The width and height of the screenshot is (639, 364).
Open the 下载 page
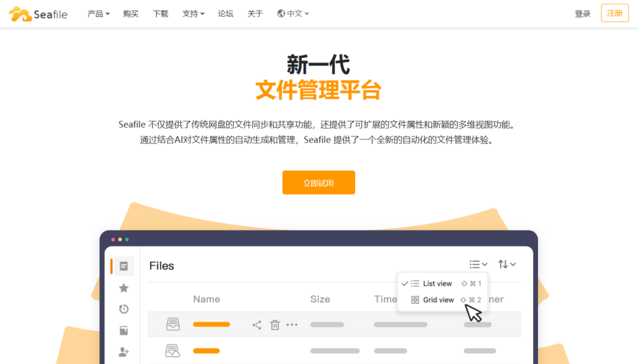[x=160, y=14]
